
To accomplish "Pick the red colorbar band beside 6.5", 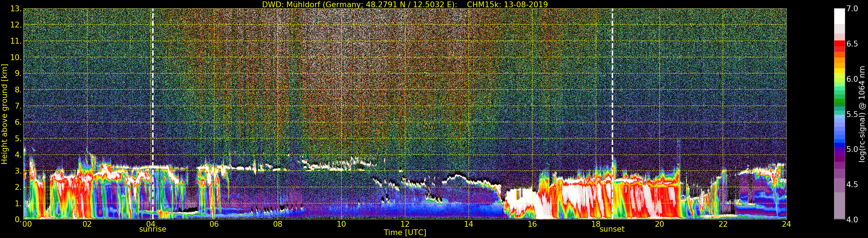I will (839, 44).
